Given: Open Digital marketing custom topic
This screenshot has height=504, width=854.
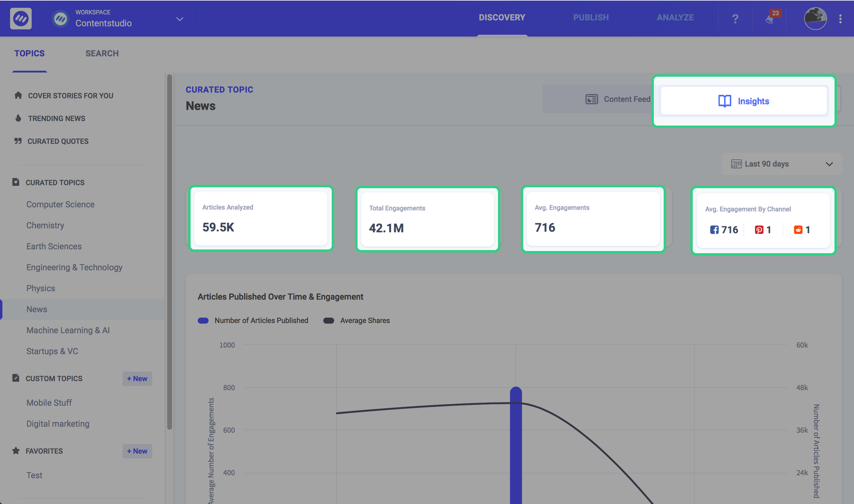Looking at the screenshot, I should 58,424.
